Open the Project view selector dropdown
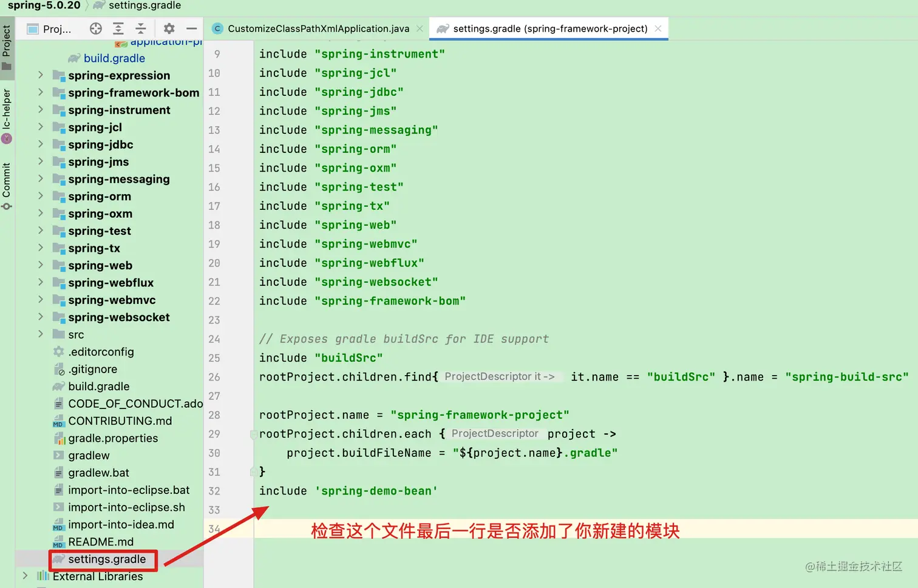The width and height of the screenshot is (918, 588). point(50,29)
